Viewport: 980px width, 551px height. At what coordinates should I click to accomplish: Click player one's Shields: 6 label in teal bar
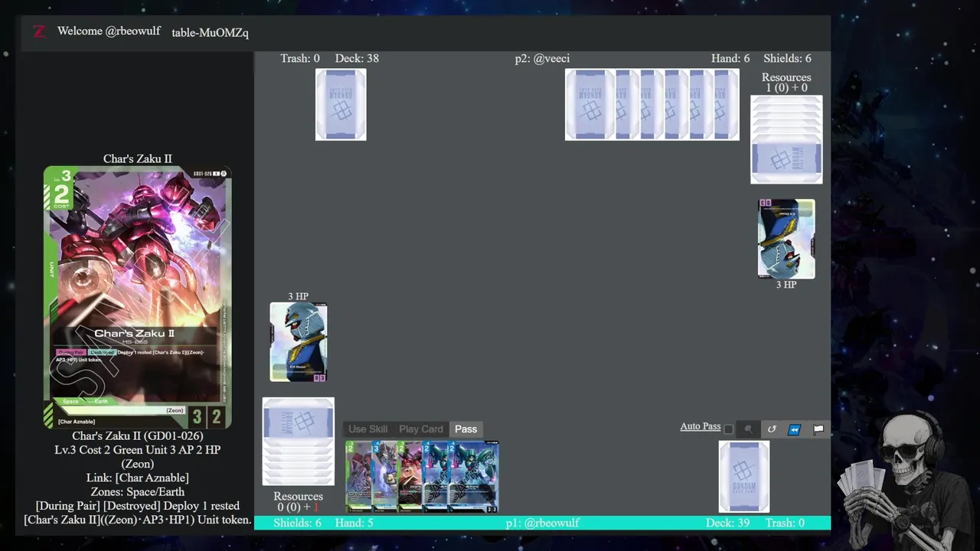coord(297,523)
